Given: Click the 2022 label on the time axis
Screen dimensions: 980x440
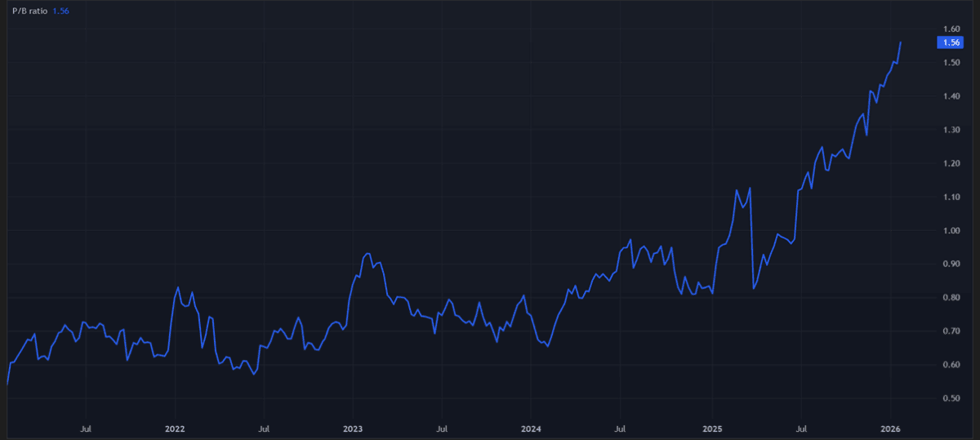Looking at the screenshot, I should [x=175, y=428].
